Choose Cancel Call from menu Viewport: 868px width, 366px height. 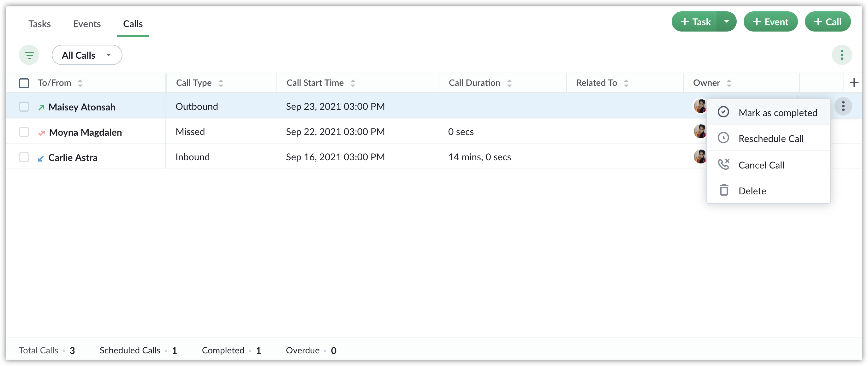[768, 165]
